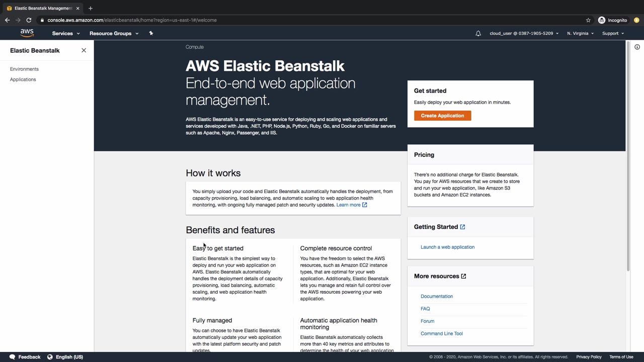Image resolution: width=644 pixels, height=362 pixels.
Task: Reload the page in browser
Action: tap(29, 20)
